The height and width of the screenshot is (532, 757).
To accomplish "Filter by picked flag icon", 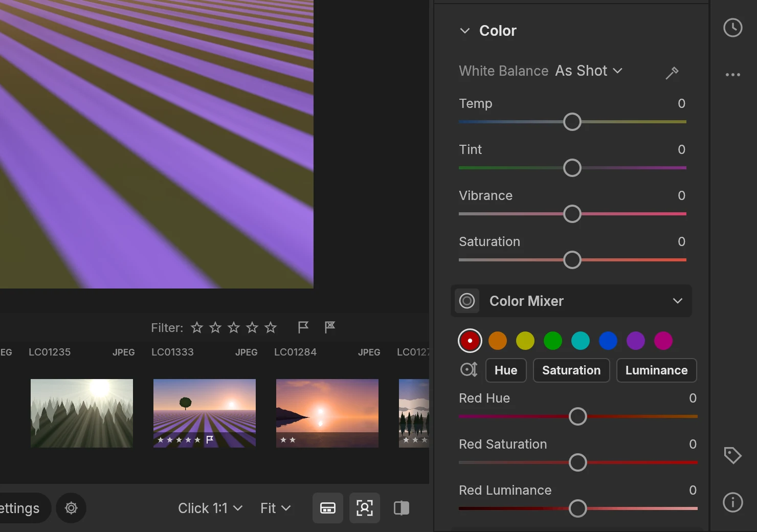I will click(303, 327).
